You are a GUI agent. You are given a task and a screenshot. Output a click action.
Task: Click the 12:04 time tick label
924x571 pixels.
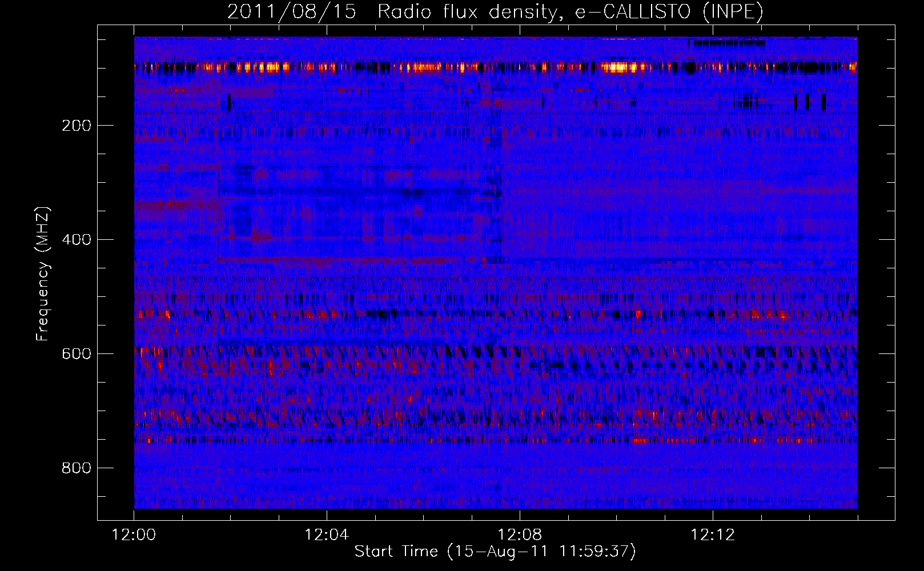point(327,535)
